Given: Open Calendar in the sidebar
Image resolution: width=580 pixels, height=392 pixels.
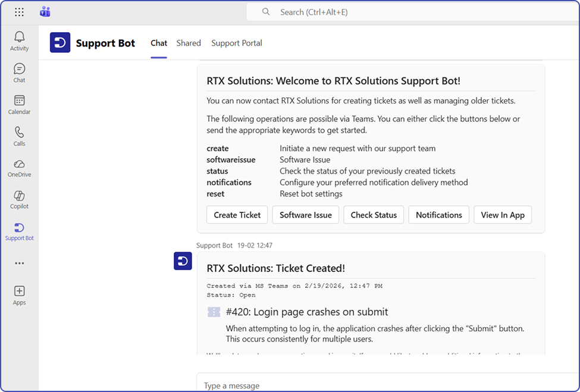Looking at the screenshot, I should [x=19, y=105].
